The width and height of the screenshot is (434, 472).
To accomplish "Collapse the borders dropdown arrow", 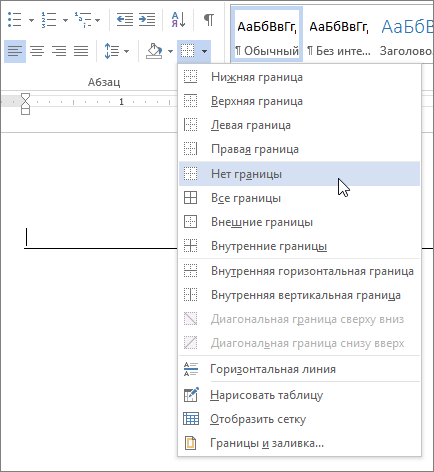I will coord(204,51).
